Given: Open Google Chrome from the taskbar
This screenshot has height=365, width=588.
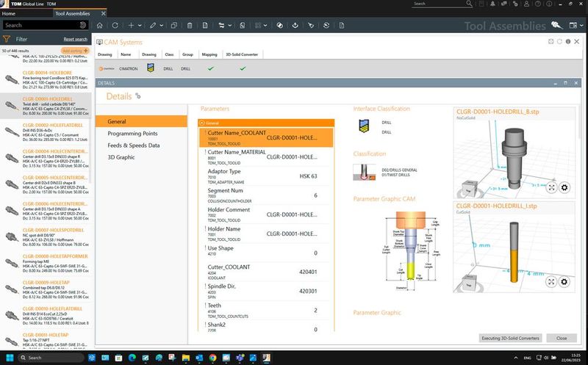Looking at the screenshot, I should (x=212, y=358).
